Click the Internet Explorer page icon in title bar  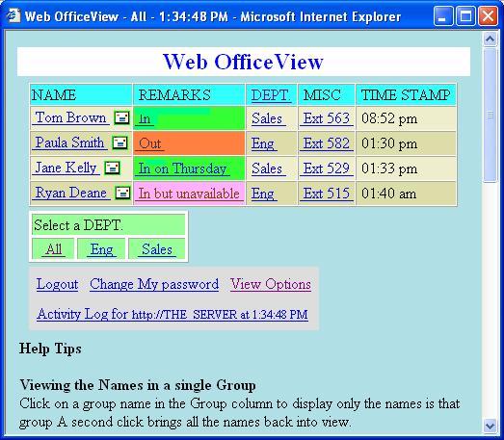[13, 15]
